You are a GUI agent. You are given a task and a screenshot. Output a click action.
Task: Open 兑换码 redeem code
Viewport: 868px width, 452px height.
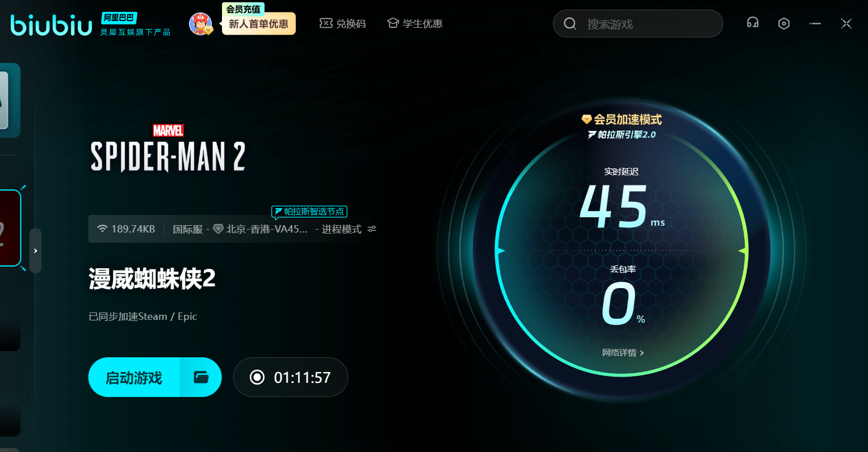click(x=343, y=23)
